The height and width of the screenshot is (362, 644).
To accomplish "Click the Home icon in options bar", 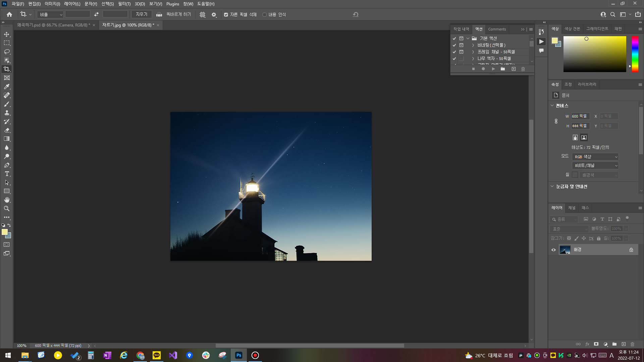I will tap(9, 14).
